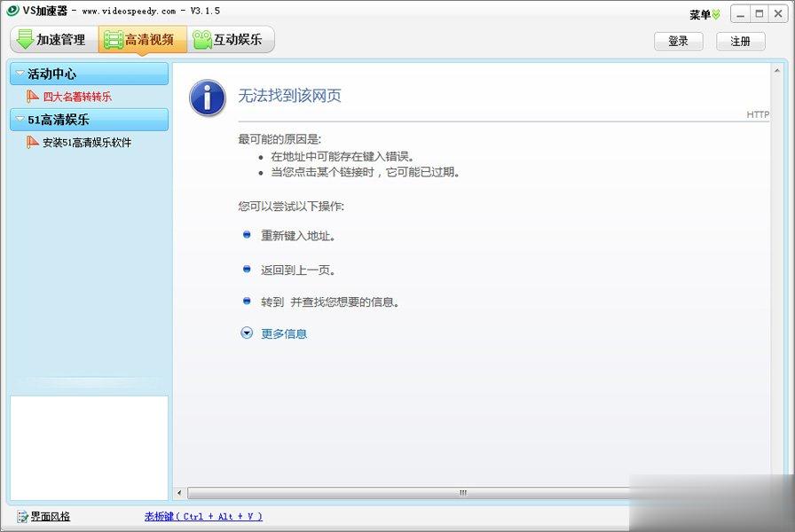Screen dimensions: 795x532
Task: Click the HTTP label text
Action: click(x=758, y=114)
